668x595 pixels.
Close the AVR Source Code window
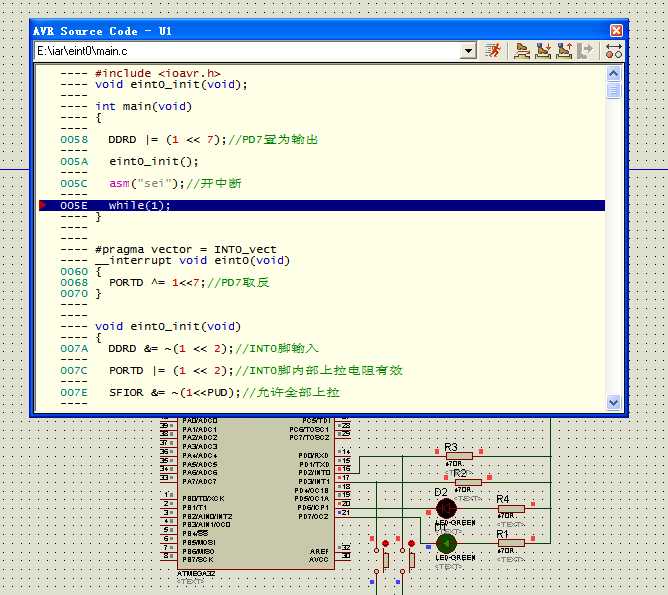[615, 30]
